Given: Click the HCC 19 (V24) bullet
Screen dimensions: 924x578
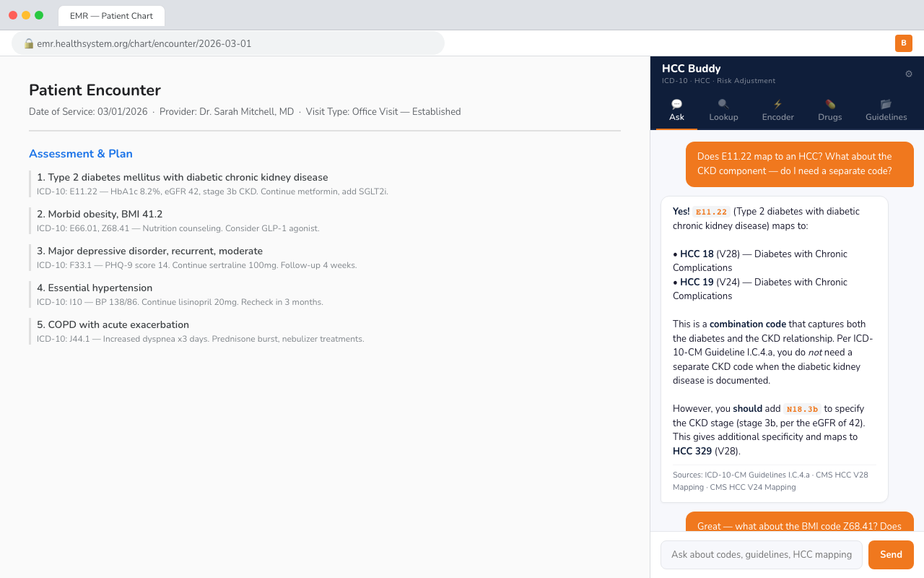Looking at the screenshot, I should [x=760, y=289].
